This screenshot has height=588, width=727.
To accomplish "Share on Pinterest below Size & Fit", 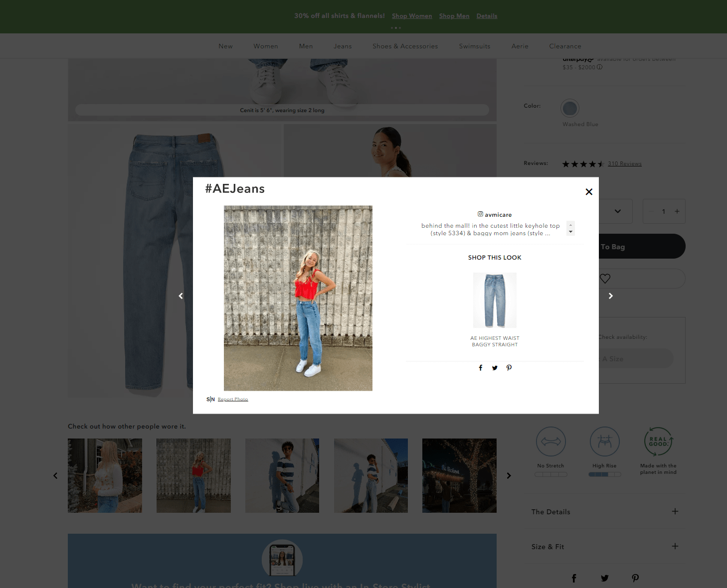I will click(635, 578).
